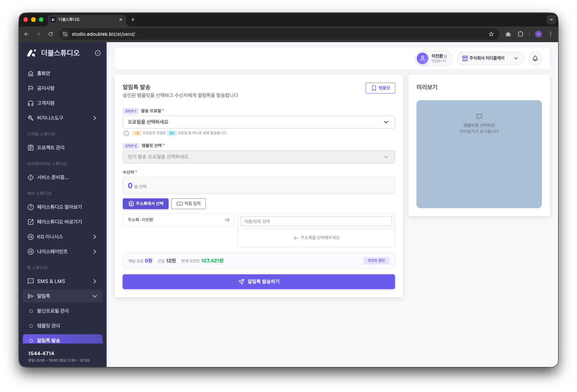Click the 이름/번호 검색 search field
This screenshot has height=392, width=577.
tap(316, 221)
